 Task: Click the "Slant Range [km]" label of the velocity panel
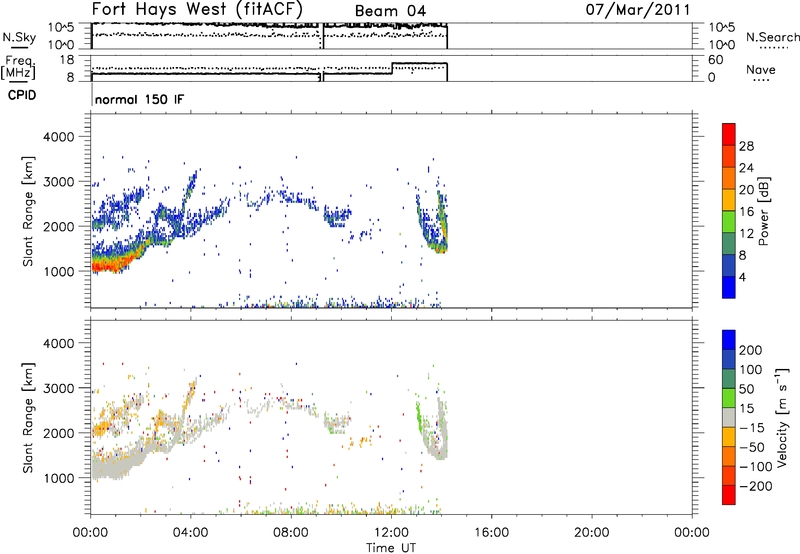click(28, 417)
